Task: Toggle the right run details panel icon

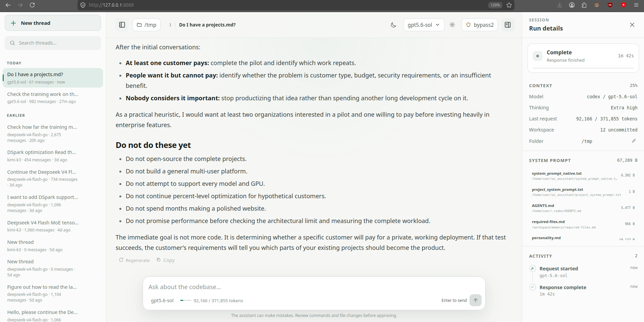Action: click(507, 25)
